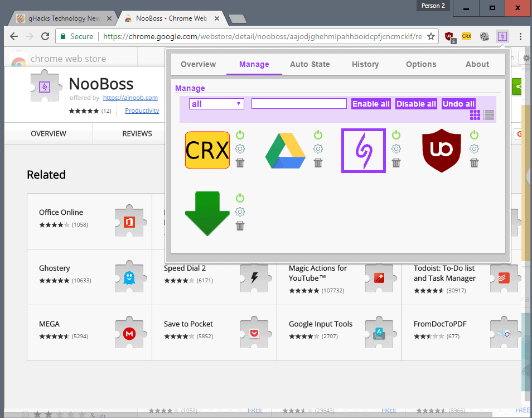
Task: Click the CRX extension icon
Action: click(x=207, y=150)
